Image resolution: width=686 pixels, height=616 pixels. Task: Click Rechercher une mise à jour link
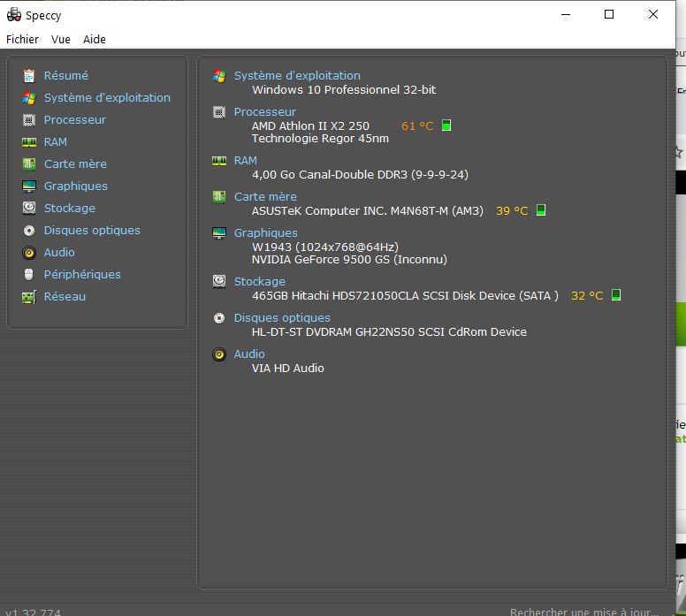point(584,612)
